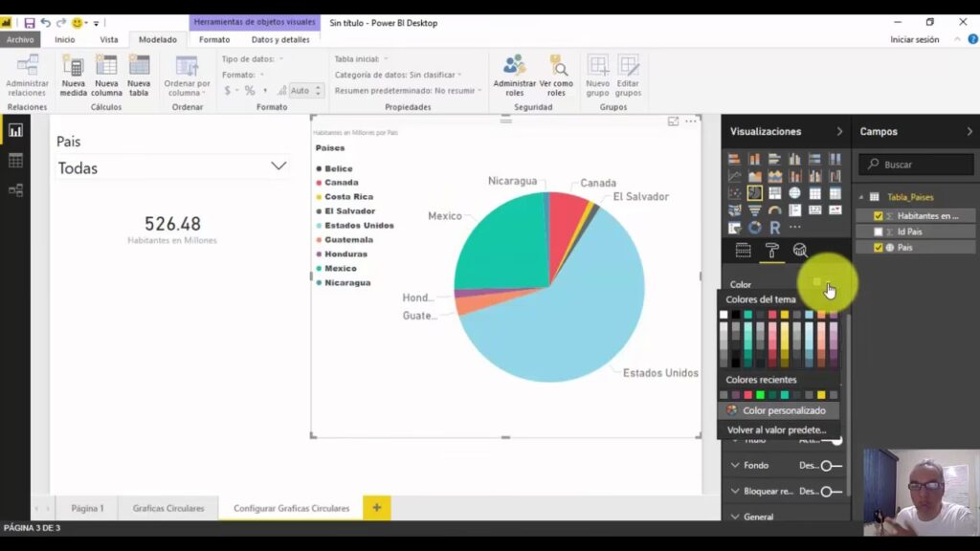Open the Relationships view sidebar icon

pos(15,190)
